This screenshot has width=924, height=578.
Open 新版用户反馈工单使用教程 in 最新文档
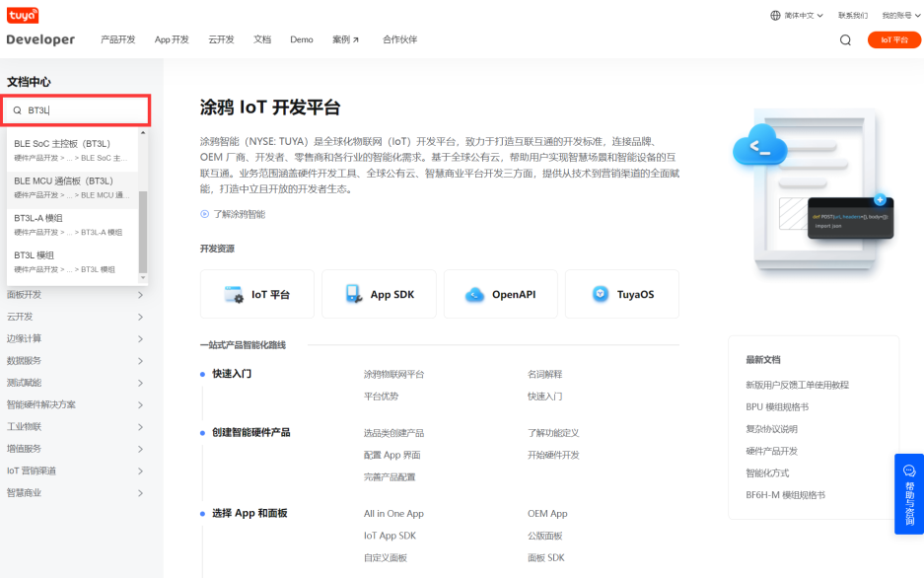[798, 385]
